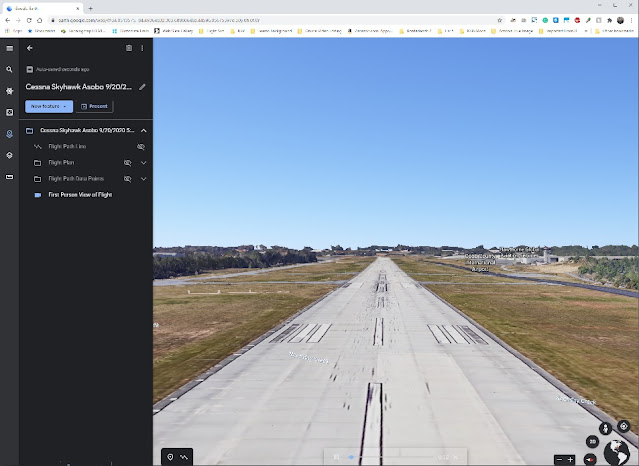Bookmark this page with star icon

[x=500, y=20]
